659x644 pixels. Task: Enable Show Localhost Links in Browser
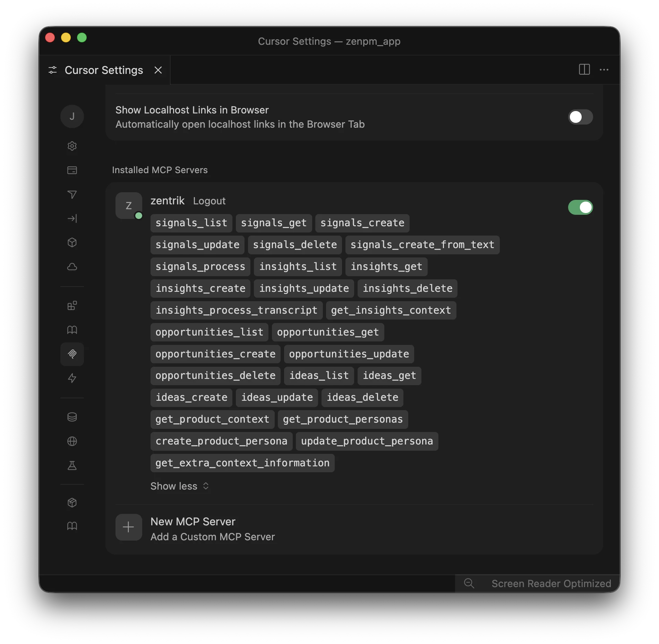click(x=580, y=117)
